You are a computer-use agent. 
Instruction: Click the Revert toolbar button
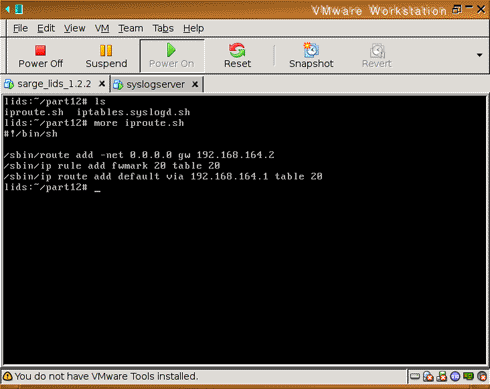[377, 56]
